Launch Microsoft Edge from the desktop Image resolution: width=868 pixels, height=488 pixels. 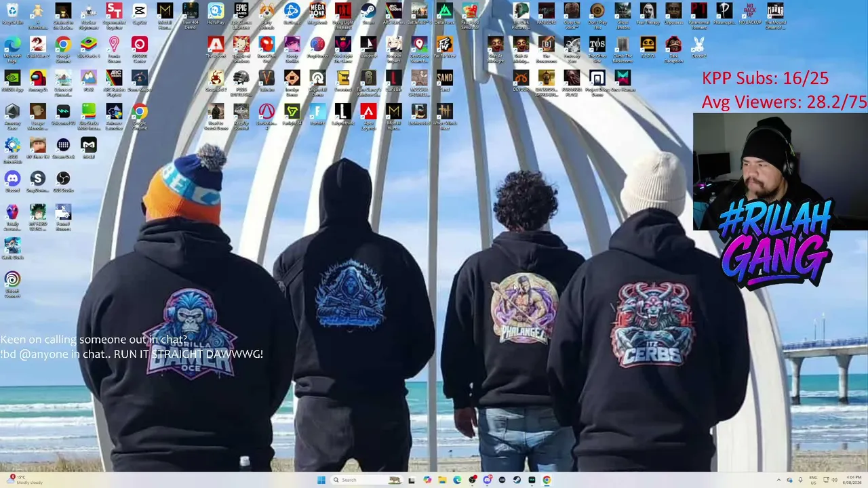(x=12, y=49)
